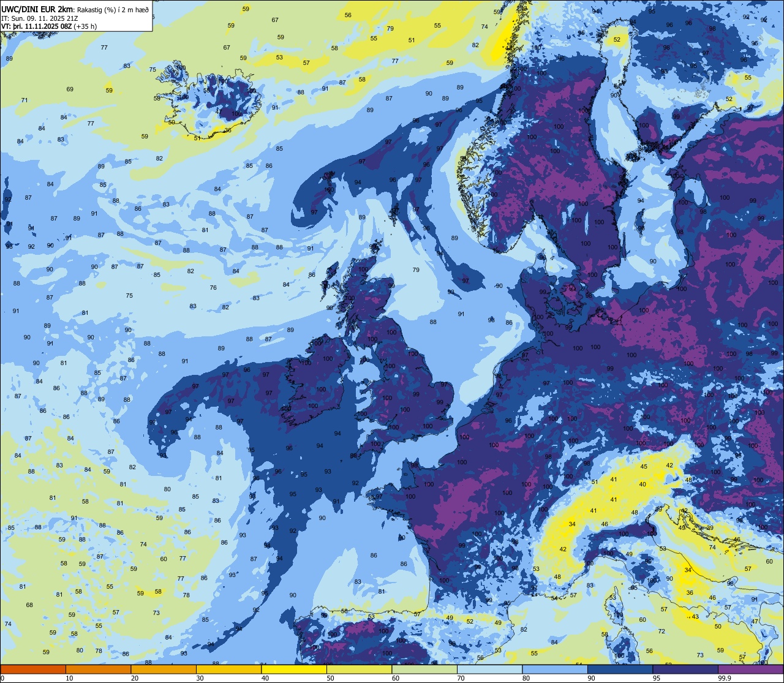Click the '10' legend tick label
This screenshot has width=784, height=683.
pyautogui.click(x=69, y=678)
